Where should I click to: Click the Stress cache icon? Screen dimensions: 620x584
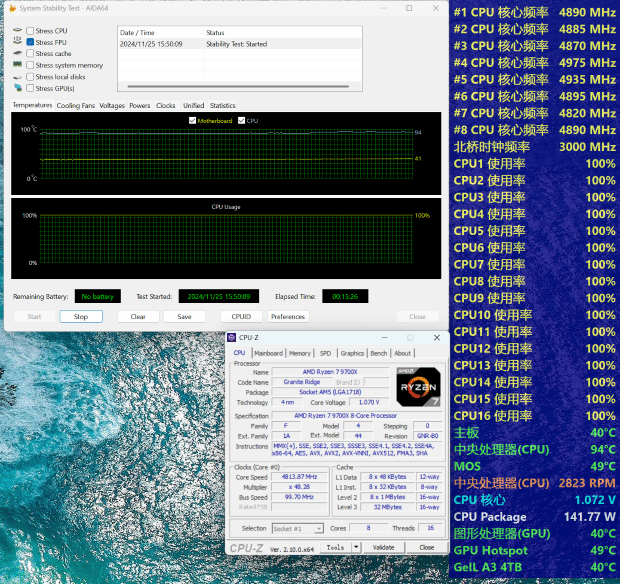click(x=17, y=53)
